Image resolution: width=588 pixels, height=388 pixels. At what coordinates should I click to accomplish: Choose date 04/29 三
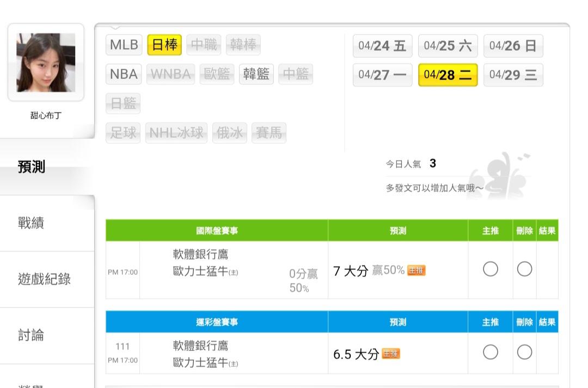pyautogui.click(x=513, y=75)
